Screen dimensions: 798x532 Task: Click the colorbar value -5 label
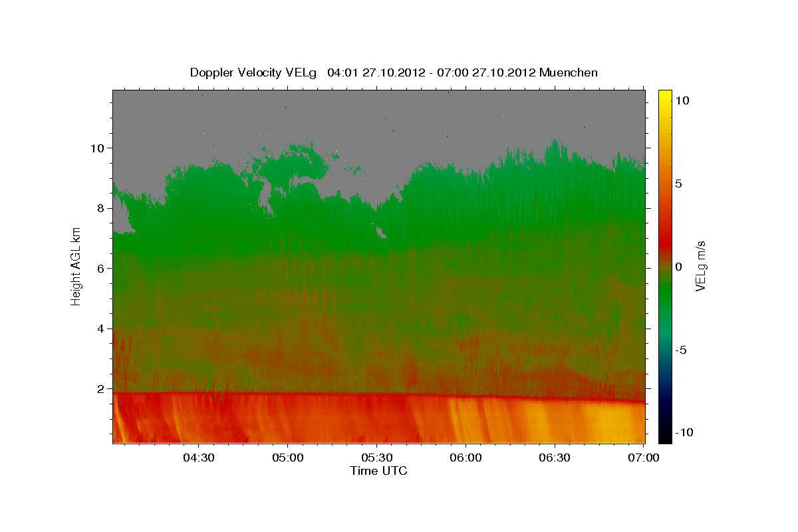681,350
